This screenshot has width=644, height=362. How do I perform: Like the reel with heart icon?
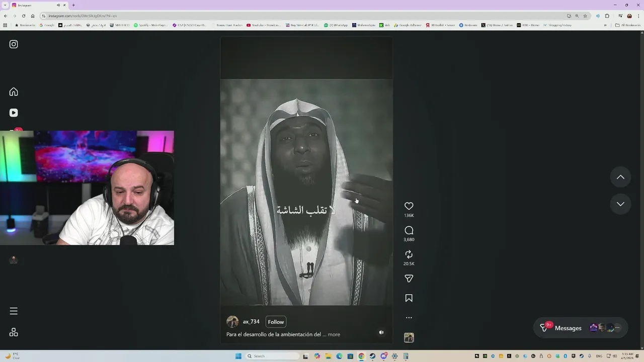point(409,206)
